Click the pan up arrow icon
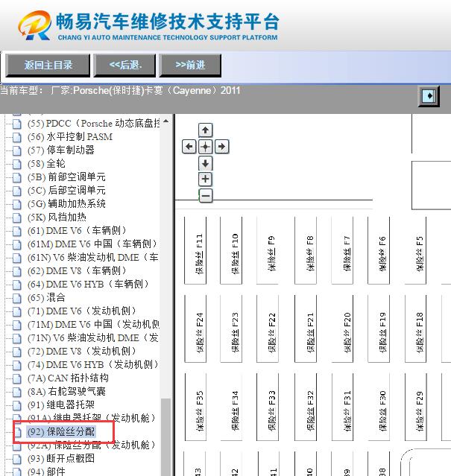 205,130
